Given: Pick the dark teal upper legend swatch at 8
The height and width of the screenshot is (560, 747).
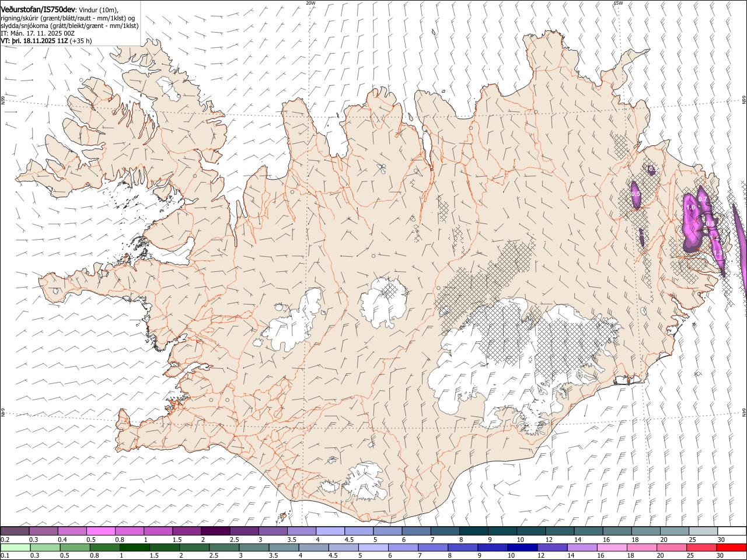Looking at the screenshot, I should [474, 531].
